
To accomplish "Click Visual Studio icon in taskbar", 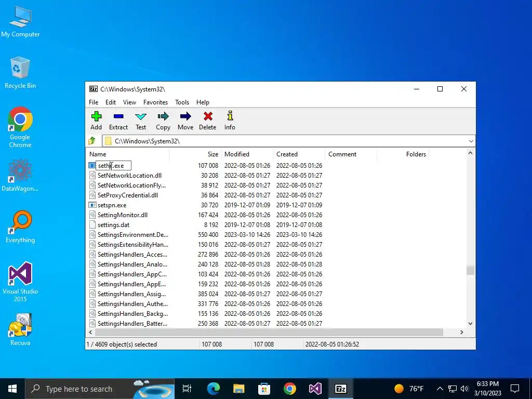I will [x=315, y=389].
